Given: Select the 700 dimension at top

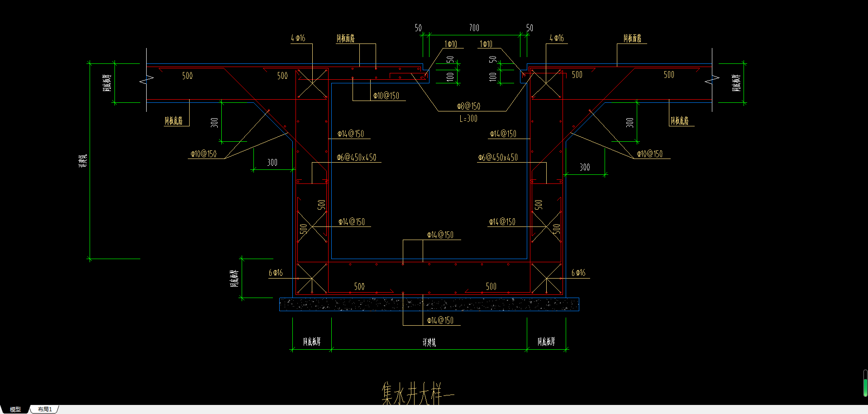Looking at the screenshot, I should click(474, 28).
